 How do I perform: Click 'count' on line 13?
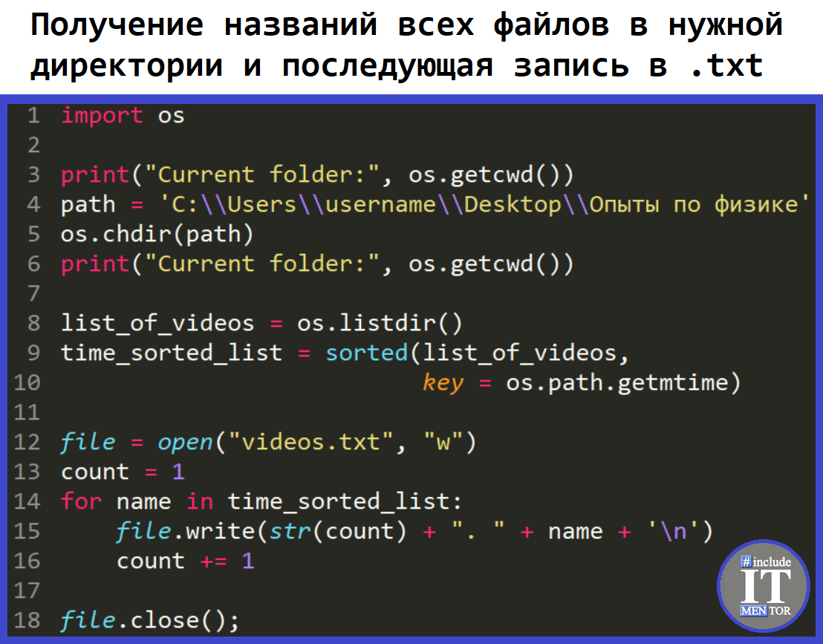pyautogui.click(x=95, y=472)
